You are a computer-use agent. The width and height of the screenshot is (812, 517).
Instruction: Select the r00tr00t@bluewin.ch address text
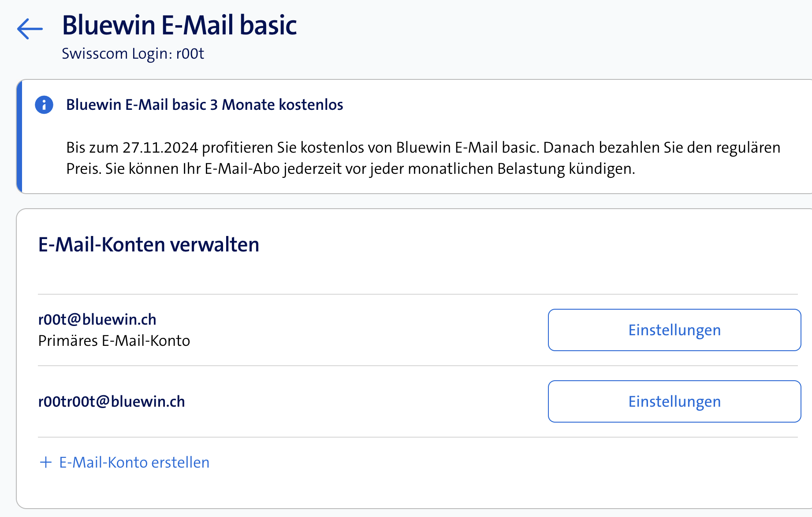[112, 401]
